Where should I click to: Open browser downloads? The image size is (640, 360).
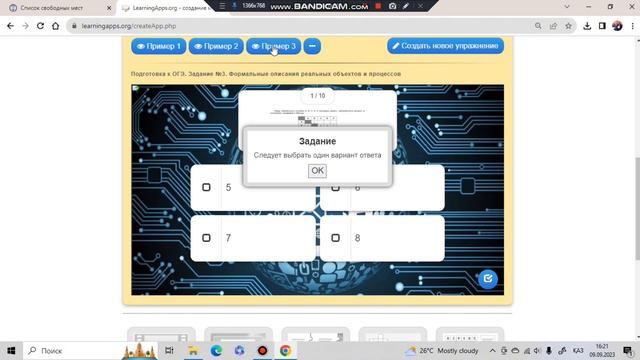point(587,26)
